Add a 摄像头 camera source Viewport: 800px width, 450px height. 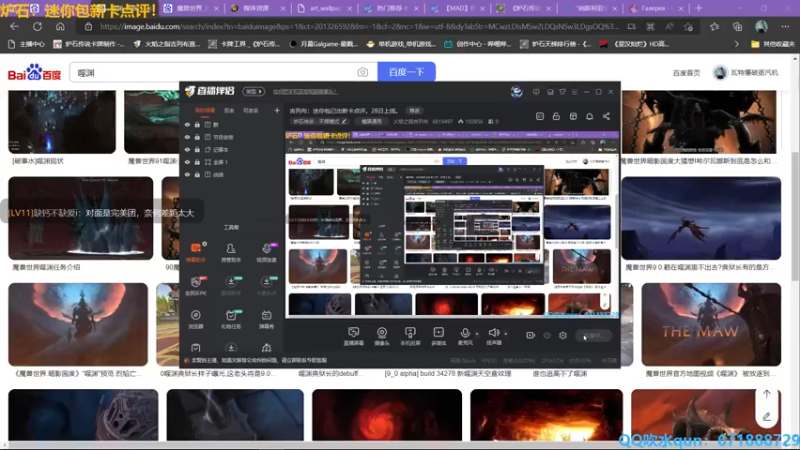tap(382, 336)
